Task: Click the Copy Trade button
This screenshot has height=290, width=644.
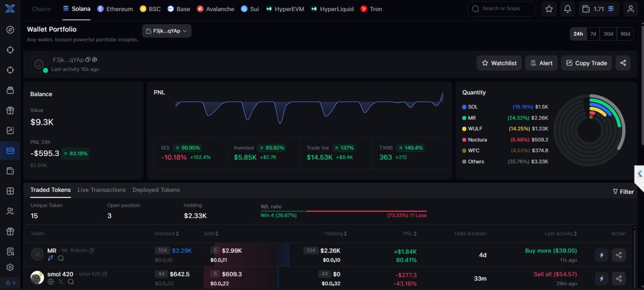Action: 586,63
